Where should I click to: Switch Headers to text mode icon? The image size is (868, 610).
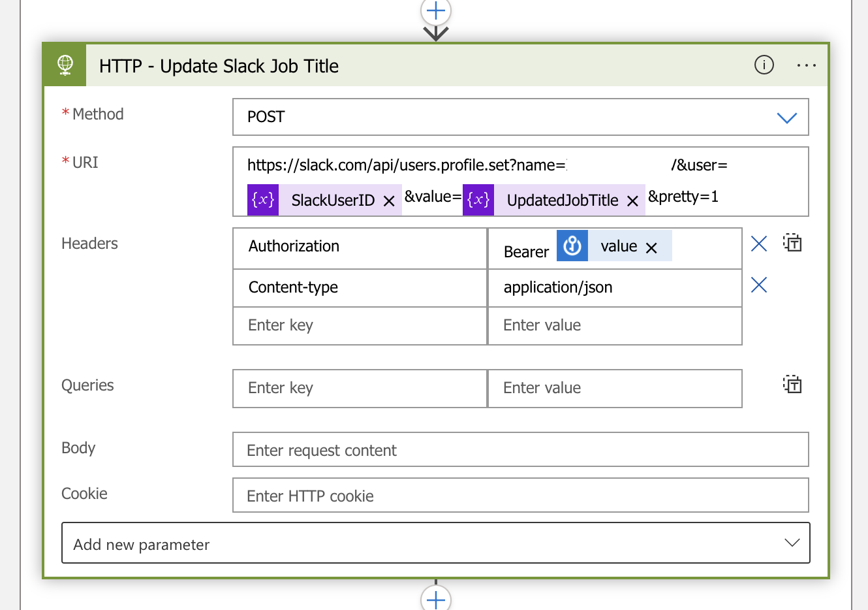point(792,244)
